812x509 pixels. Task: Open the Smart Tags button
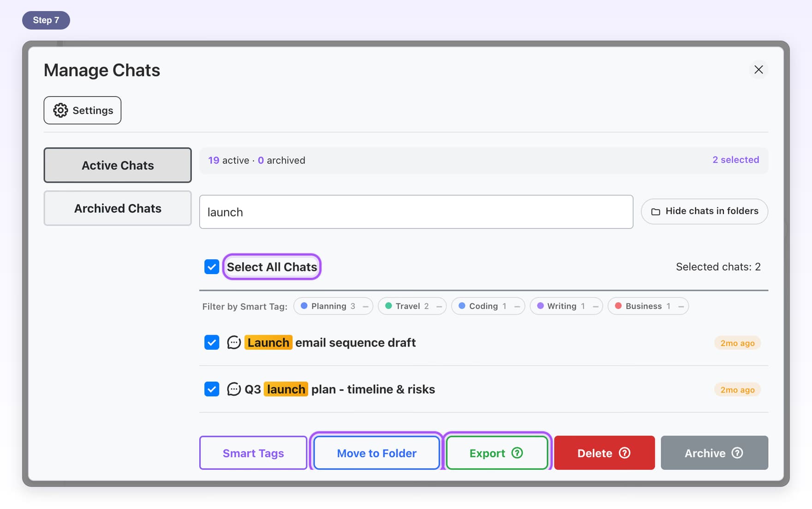(x=253, y=453)
